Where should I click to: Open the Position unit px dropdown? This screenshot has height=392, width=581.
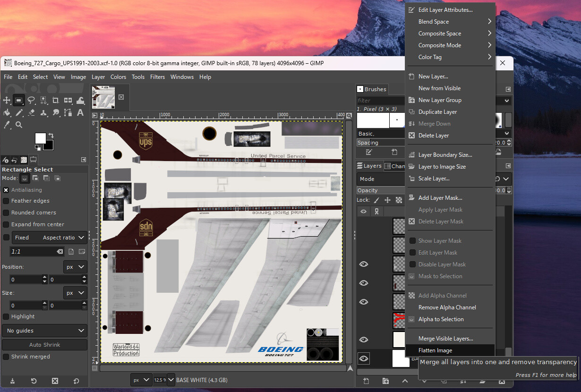75,267
